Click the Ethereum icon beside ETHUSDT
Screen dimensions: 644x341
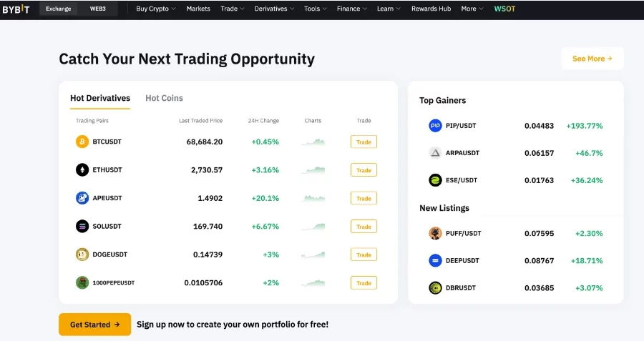[x=82, y=169]
